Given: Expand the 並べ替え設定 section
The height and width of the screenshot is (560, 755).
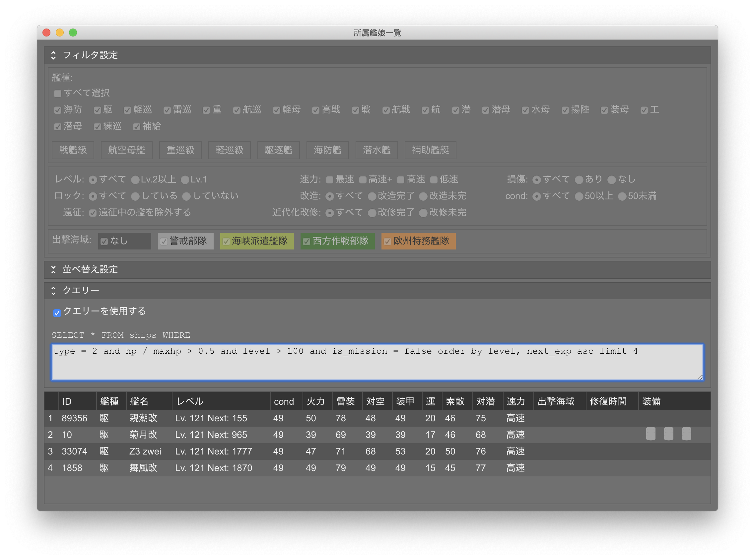Looking at the screenshot, I should 53,269.
